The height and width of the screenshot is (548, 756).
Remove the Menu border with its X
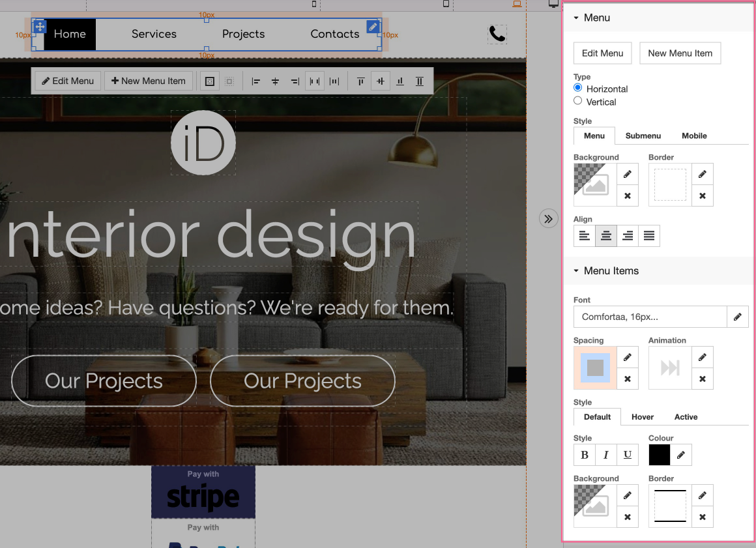click(x=703, y=195)
